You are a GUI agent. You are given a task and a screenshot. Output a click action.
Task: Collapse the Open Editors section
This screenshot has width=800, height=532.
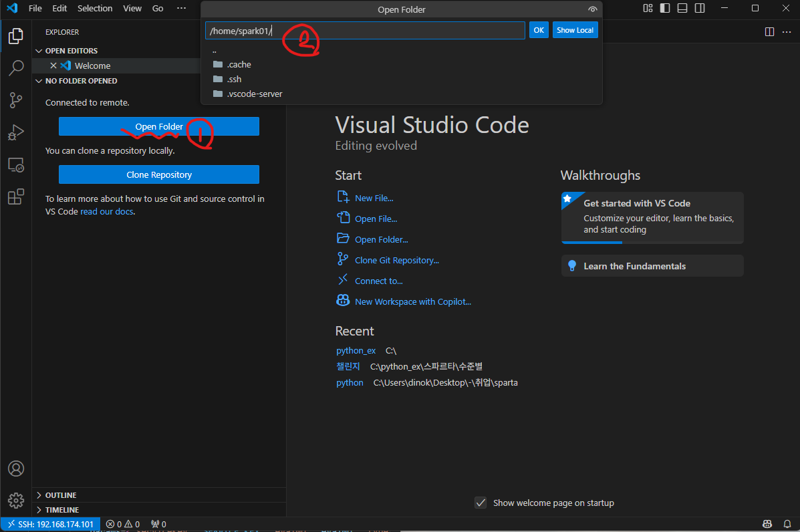click(x=71, y=51)
